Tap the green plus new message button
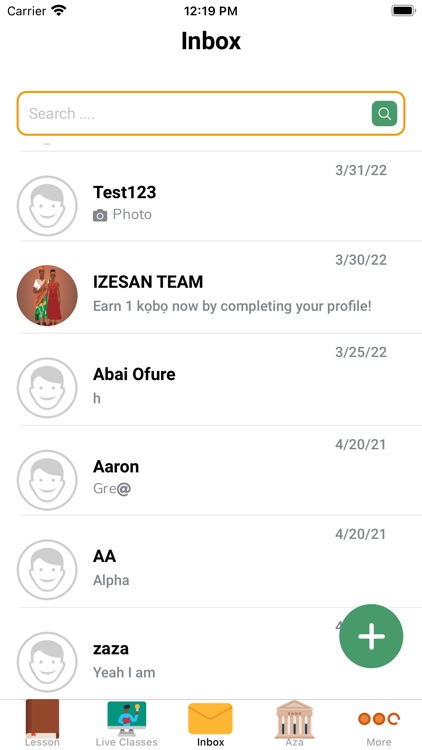The height and width of the screenshot is (750, 422). pos(371,637)
